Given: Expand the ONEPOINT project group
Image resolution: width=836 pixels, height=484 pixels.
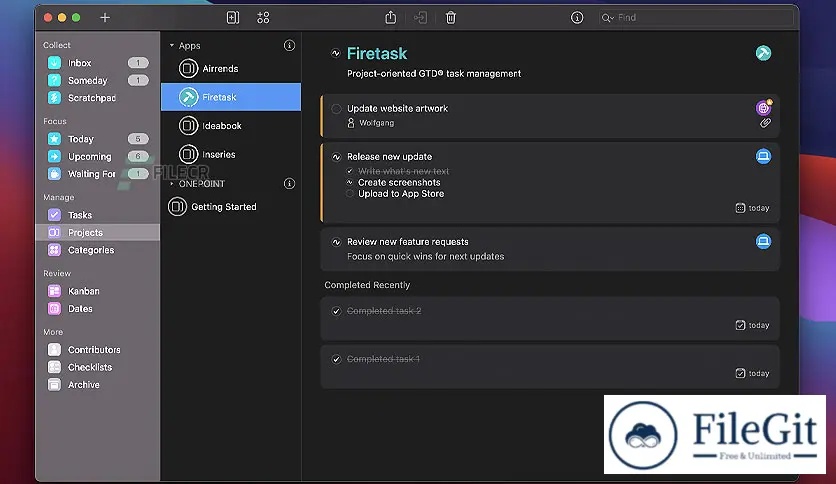Looking at the screenshot, I should (172, 184).
